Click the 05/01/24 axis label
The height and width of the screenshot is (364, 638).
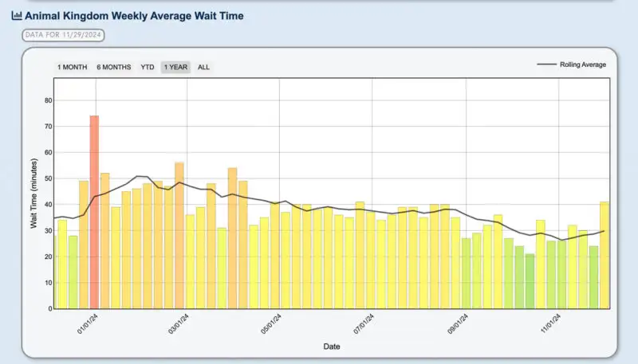point(270,324)
